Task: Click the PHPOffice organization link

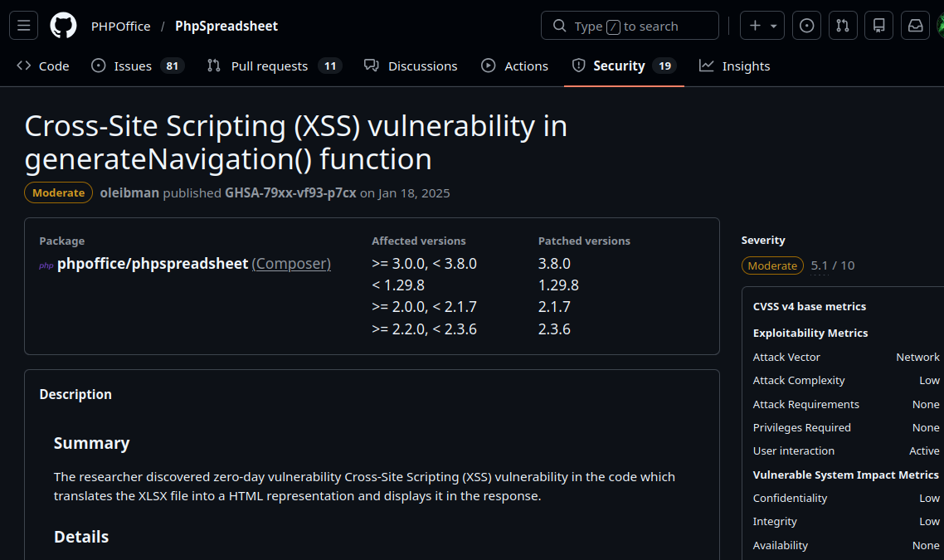Action: pyautogui.click(x=121, y=26)
